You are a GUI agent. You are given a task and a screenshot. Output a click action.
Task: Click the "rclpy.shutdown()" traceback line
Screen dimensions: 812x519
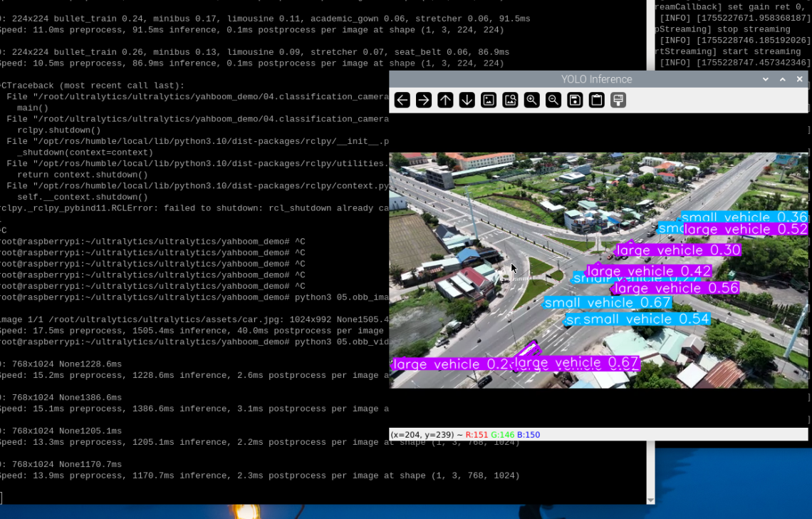click(59, 130)
